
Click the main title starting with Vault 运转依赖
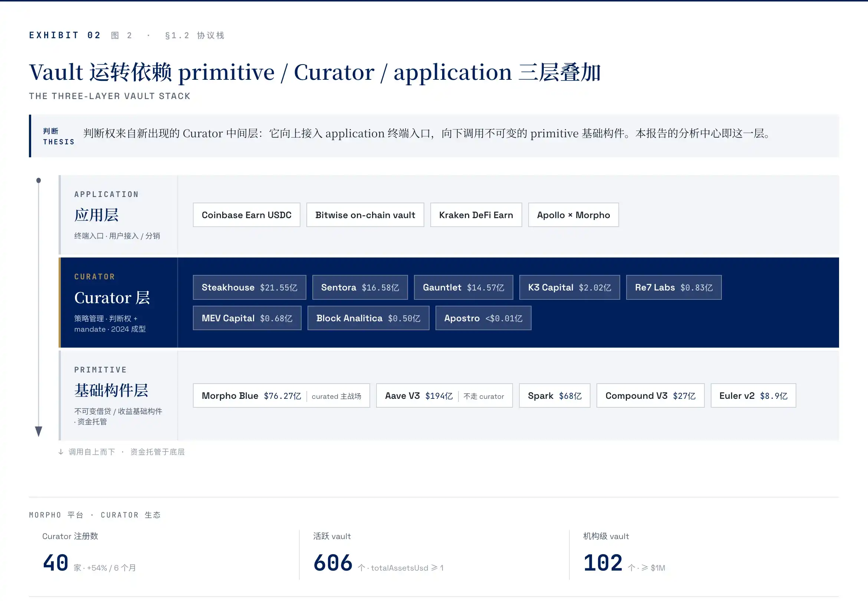click(315, 72)
